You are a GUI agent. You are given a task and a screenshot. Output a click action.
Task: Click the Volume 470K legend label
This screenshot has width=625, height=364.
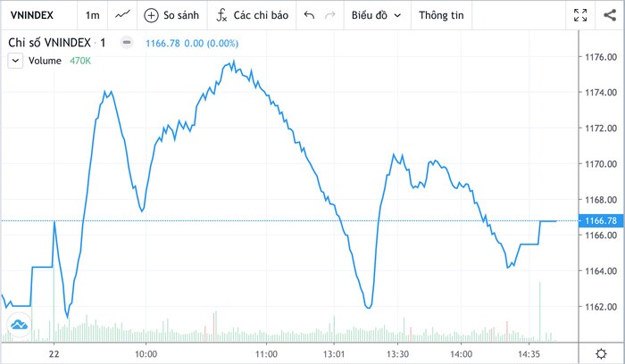(x=60, y=61)
